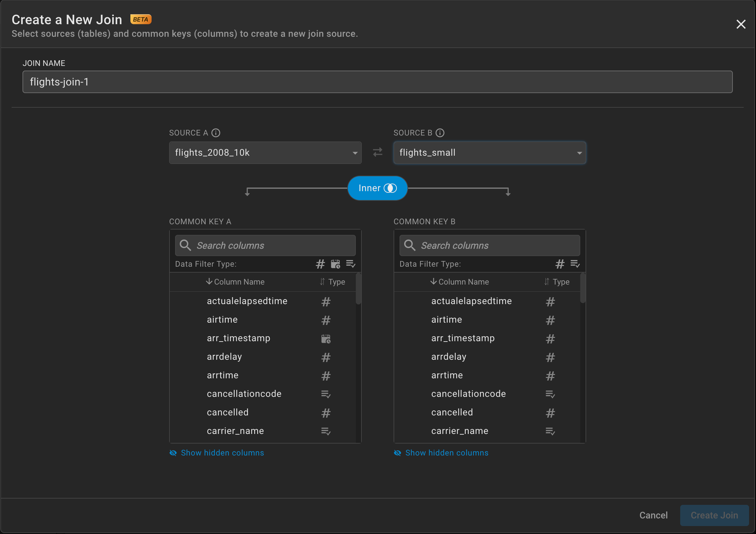Toggle the Inner join type button

(377, 188)
